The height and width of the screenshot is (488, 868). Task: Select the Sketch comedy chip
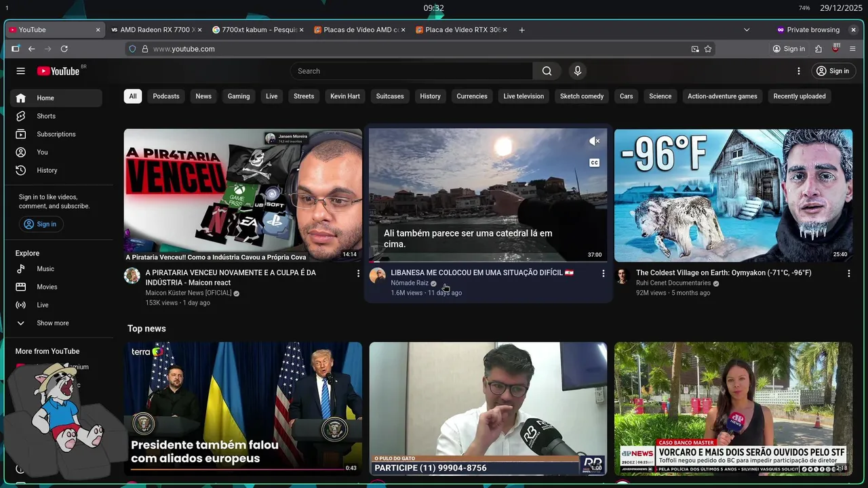coord(582,96)
